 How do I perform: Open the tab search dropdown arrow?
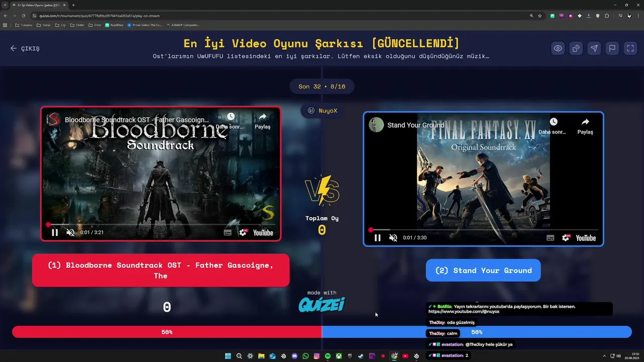point(5,5)
